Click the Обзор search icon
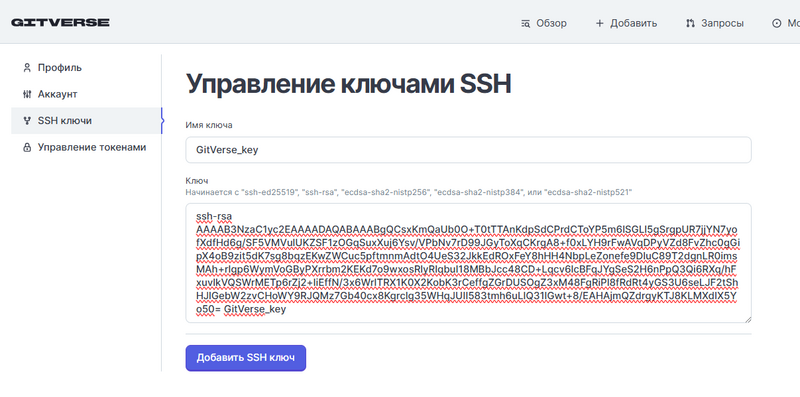The width and height of the screenshot is (800, 397). (526, 23)
